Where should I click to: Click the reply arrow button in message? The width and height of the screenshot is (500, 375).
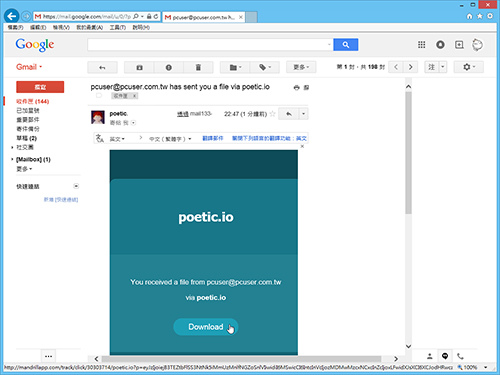[289, 114]
